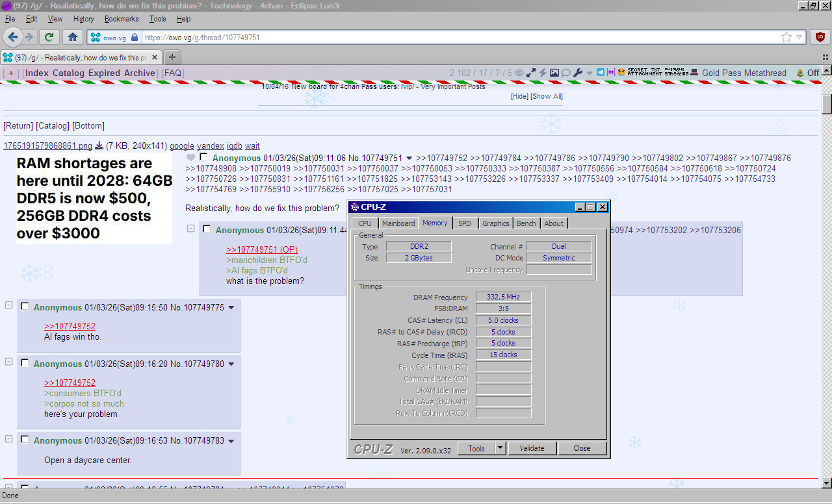This screenshot has height=504, width=832.
Task: Open settings via the wrench icon
Action: pyautogui.click(x=578, y=73)
